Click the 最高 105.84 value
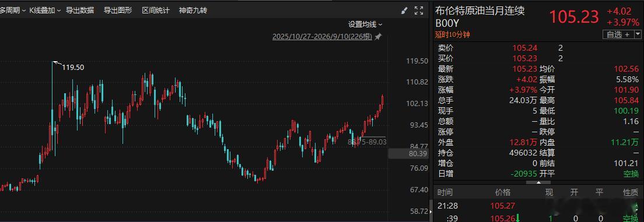This screenshot has height=222, width=644. point(626,101)
